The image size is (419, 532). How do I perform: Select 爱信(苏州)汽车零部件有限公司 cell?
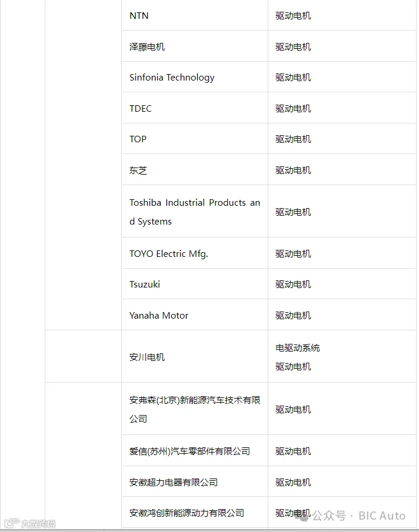(x=195, y=450)
